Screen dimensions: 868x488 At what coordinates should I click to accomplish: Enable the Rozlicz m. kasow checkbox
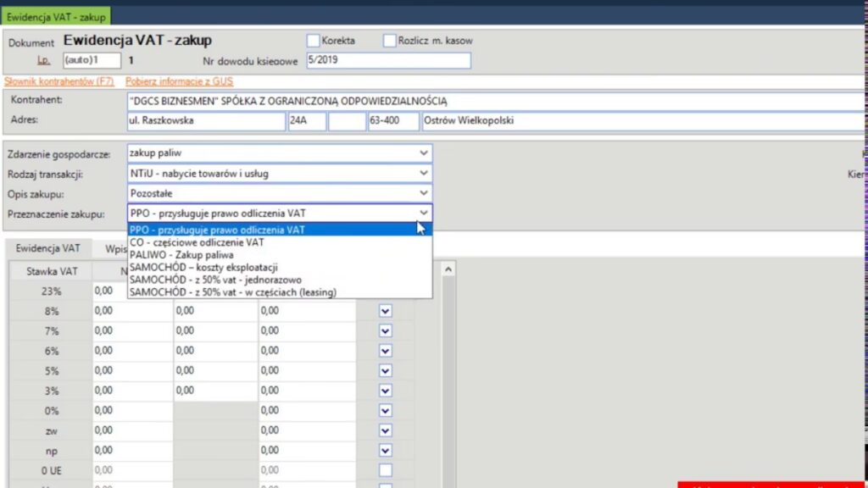[390, 41]
